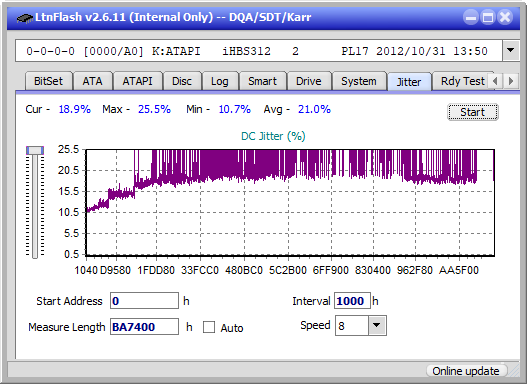
Task: Maximize the LtnFlash window
Action: (x=488, y=17)
